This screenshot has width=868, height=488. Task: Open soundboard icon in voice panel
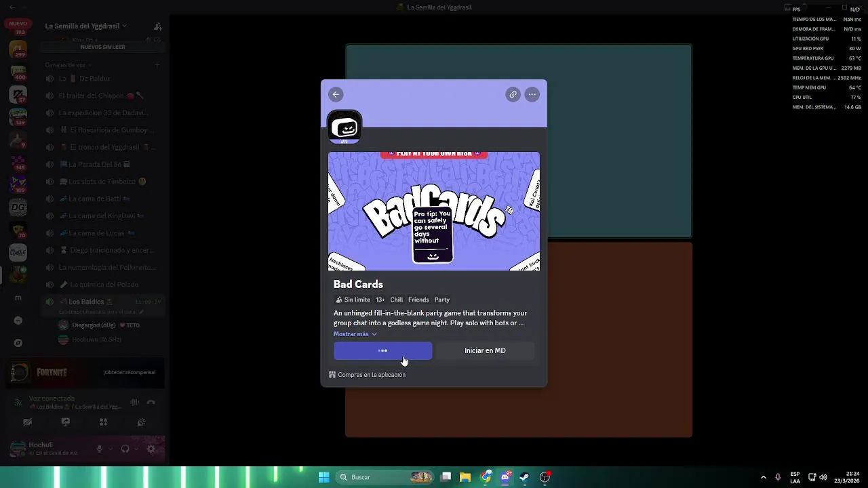coord(141,422)
